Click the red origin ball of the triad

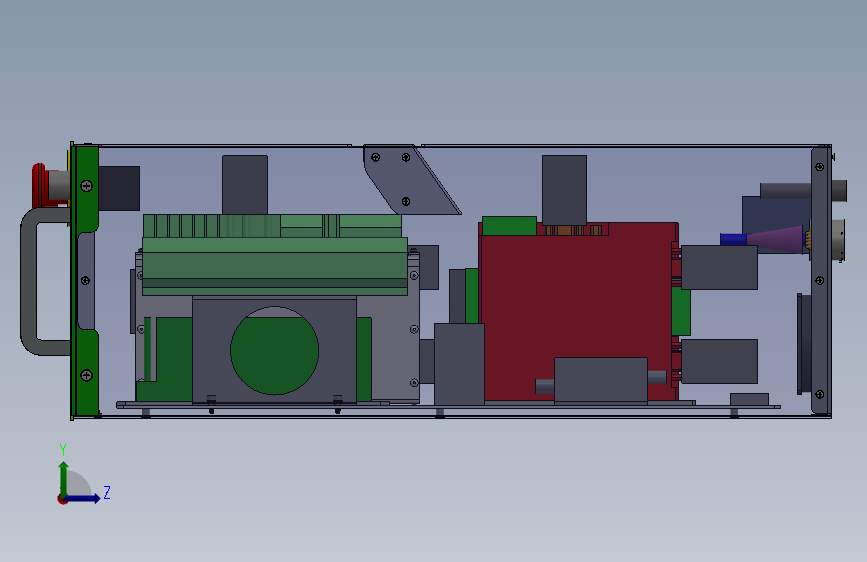click(x=62, y=499)
